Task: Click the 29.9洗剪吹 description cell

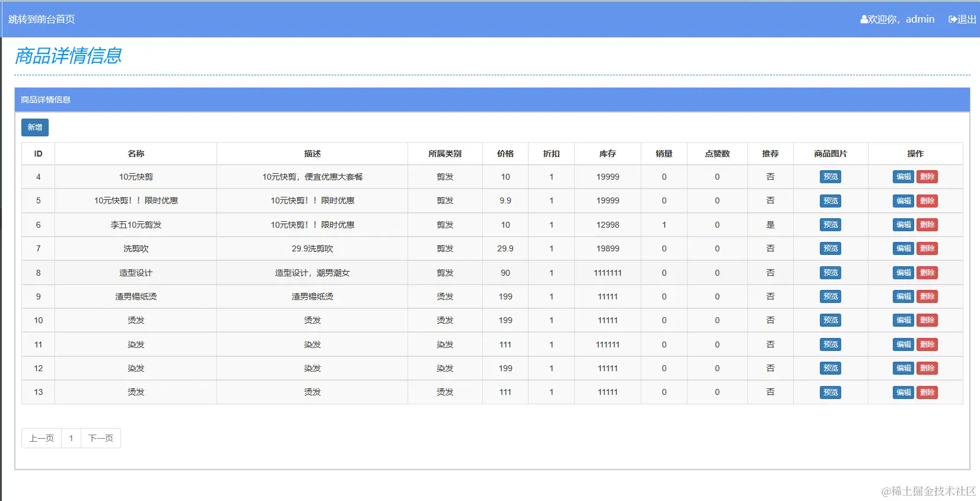Action: click(313, 248)
